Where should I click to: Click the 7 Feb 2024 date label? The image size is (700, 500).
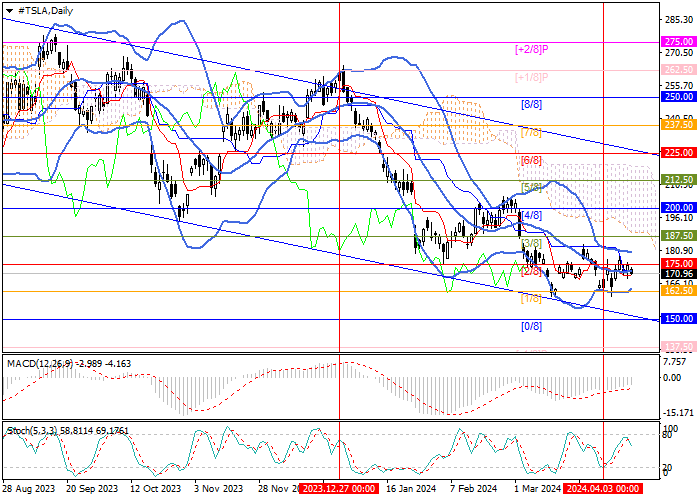[473, 489]
